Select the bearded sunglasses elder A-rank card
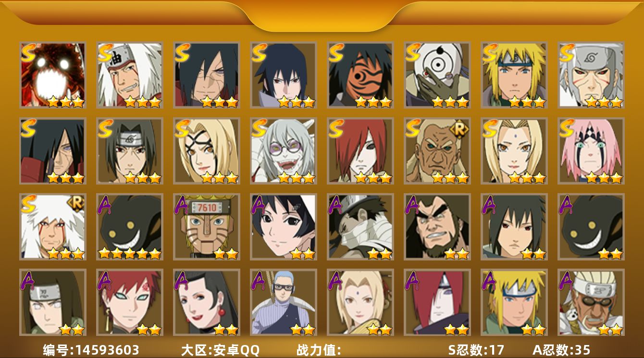This screenshot has height=358, width=644. click(591, 302)
